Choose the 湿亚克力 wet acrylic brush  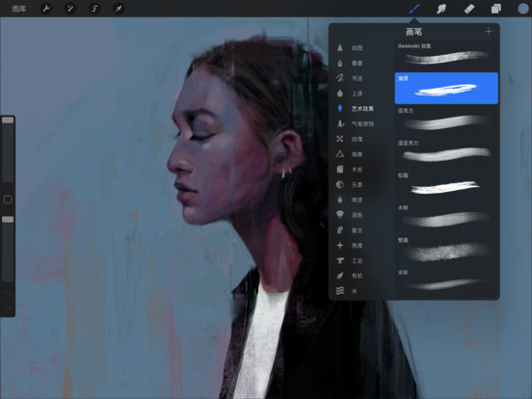click(x=446, y=152)
